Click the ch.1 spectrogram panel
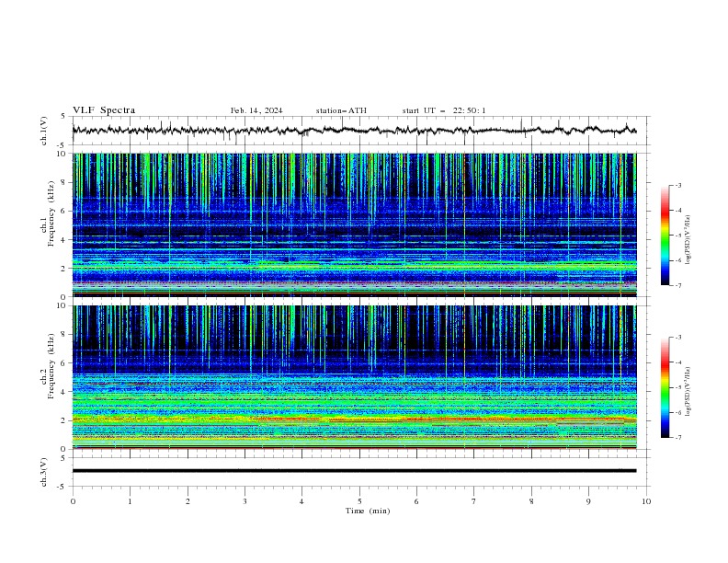The height and width of the screenshot is (563, 728). coord(354,224)
